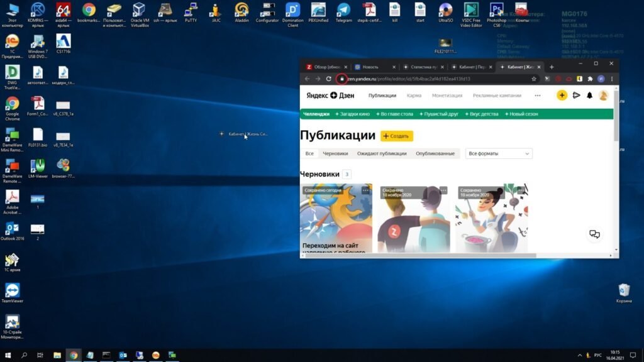644x362 pixels.
Task: Go back in Chrome
Action: tap(307, 79)
